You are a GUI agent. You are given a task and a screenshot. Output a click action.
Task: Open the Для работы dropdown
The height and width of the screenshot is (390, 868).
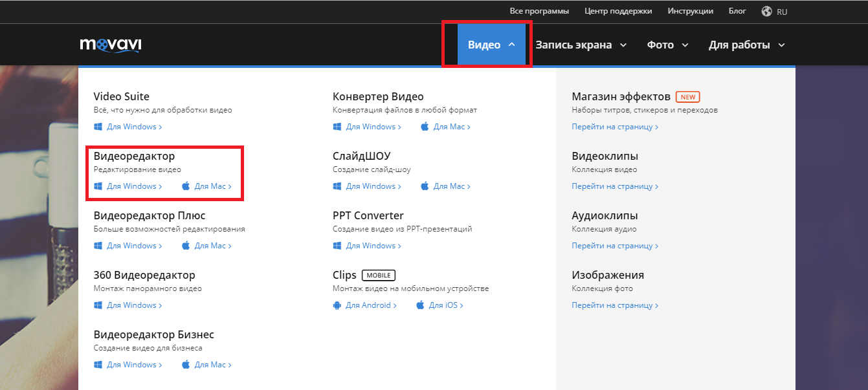point(746,45)
